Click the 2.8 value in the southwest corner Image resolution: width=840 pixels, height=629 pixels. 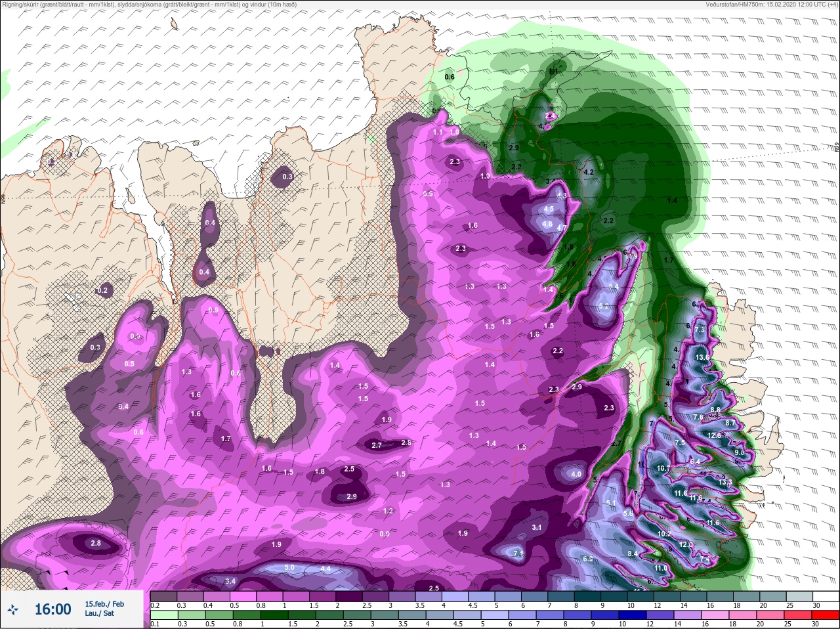(96, 543)
